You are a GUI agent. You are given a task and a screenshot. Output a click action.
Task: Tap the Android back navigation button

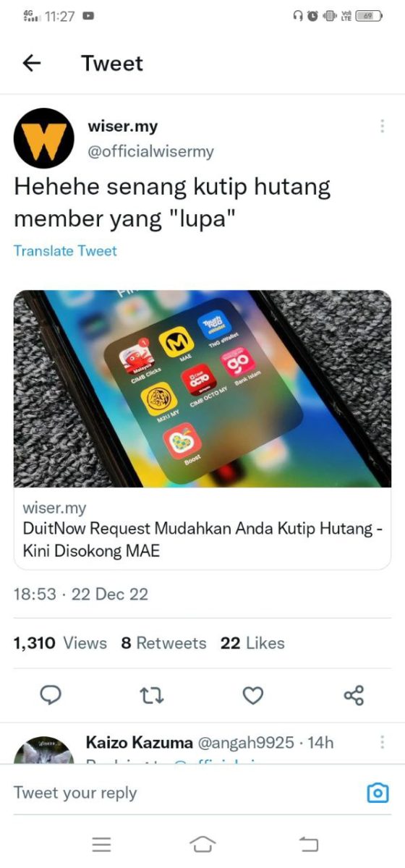tap(308, 844)
